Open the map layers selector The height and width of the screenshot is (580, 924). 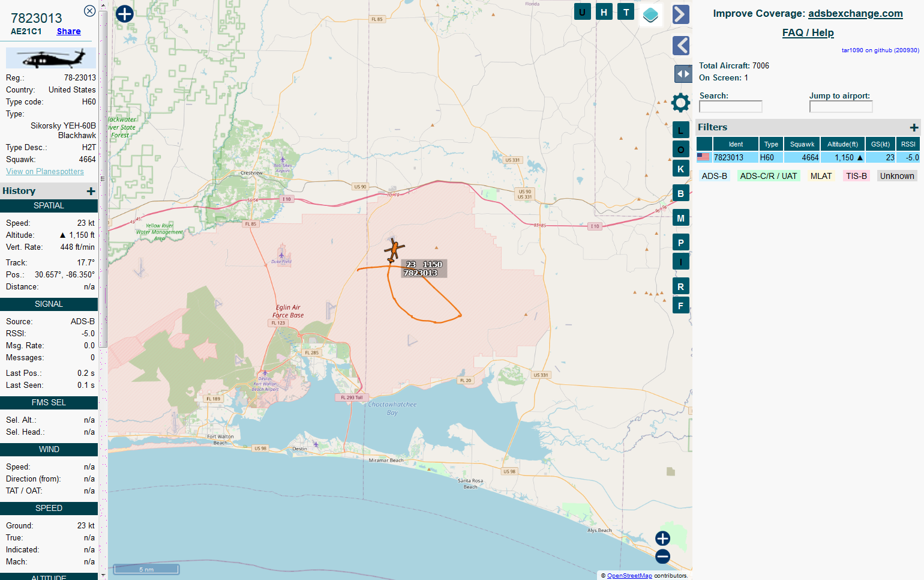[x=651, y=14]
